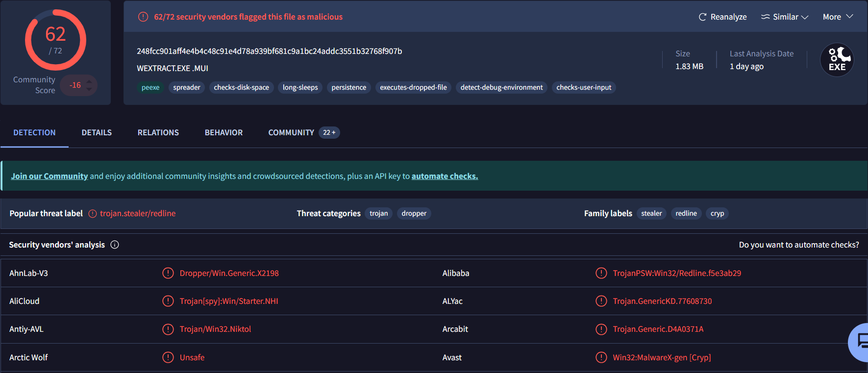Click the info icon beside Security vendors' analysis
The image size is (868, 373).
pos(115,245)
